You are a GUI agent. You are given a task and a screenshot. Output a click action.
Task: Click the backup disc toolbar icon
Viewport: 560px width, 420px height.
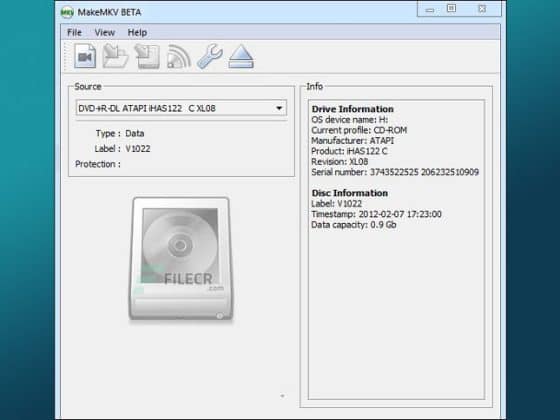[x=147, y=56]
